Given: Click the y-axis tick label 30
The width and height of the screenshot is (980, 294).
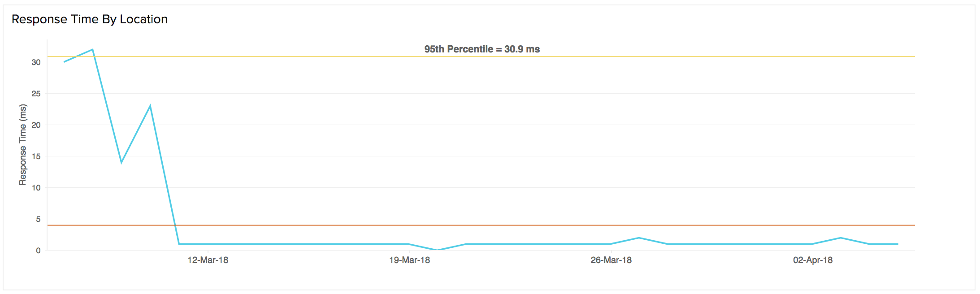Looking at the screenshot, I should tap(36, 62).
